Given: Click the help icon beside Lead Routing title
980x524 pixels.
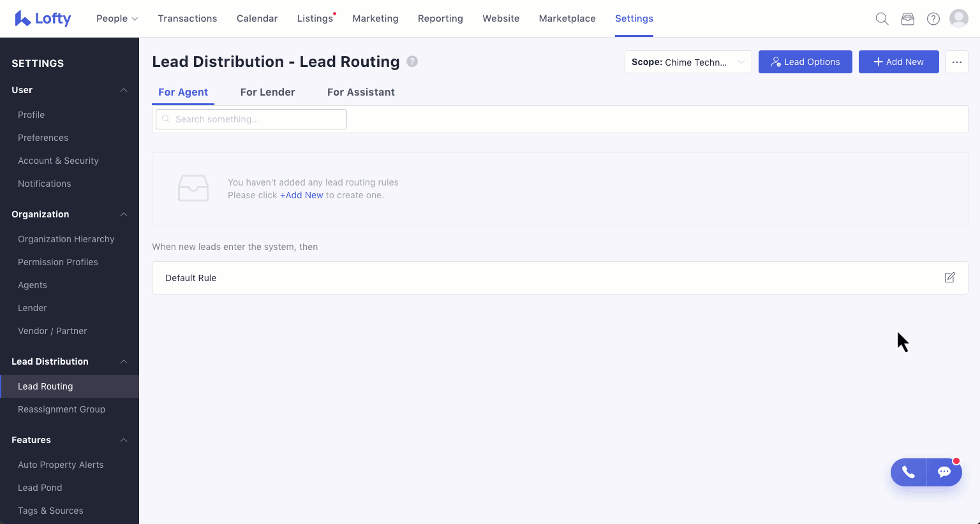Looking at the screenshot, I should [x=412, y=62].
